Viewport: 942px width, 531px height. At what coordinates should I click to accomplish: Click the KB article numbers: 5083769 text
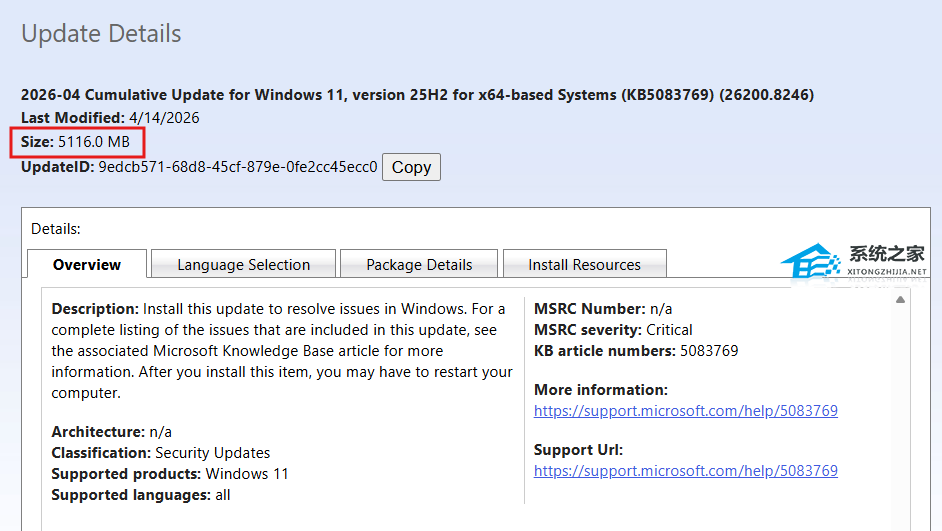tap(636, 351)
